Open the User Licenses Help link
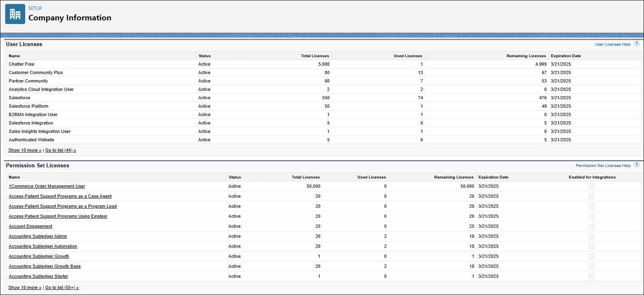The image size is (644, 295). pos(612,44)
